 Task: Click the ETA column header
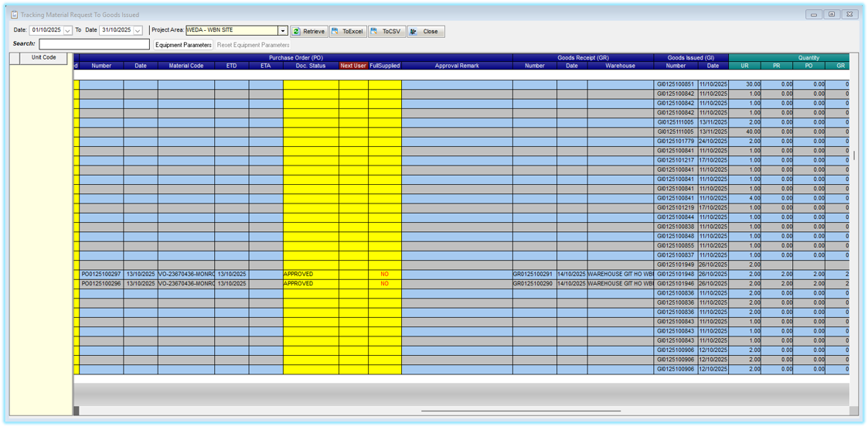click(266, 65)
